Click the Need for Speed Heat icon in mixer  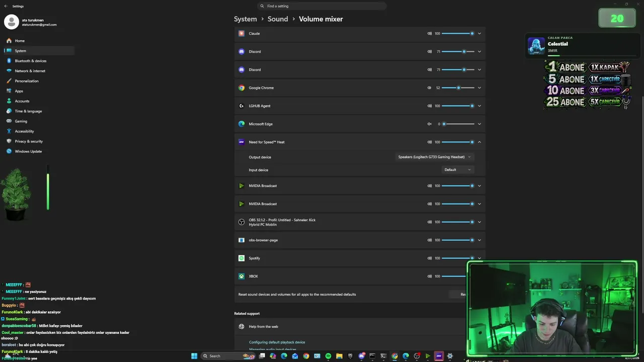242,142
